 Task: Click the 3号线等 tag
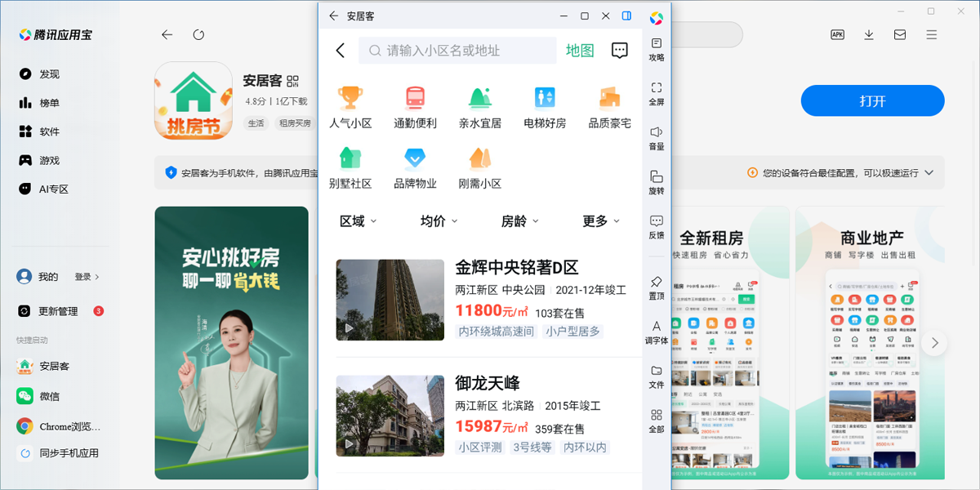pyautogui.click(x=532, y=447)
